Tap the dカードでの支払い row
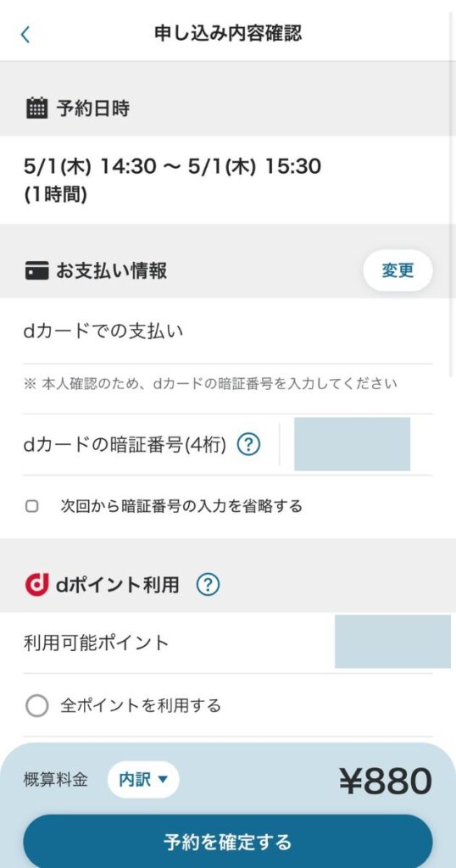Screen dimensions: 456x868 [227, 331]
